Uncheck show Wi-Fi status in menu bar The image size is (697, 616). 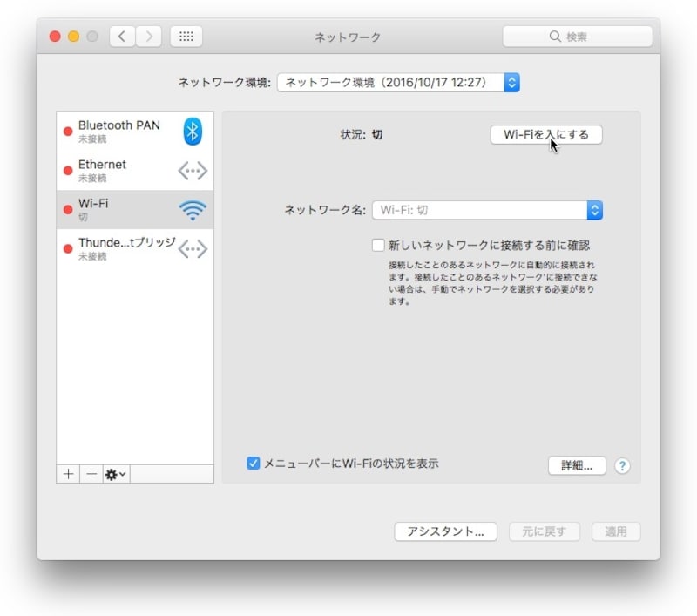point(255,464)
